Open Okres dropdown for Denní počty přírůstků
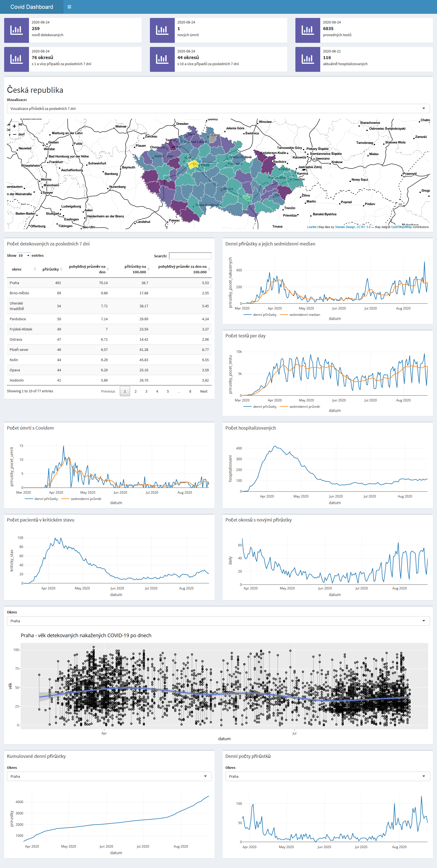Image resolution: width=437 pixels, height=868 pixels. click(327, 776)
